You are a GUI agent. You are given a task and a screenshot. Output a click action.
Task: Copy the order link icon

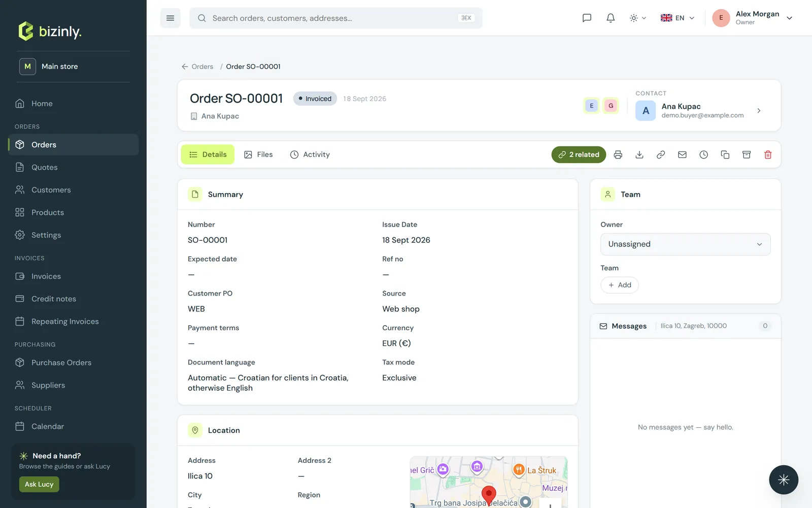[x=661, y=154]
